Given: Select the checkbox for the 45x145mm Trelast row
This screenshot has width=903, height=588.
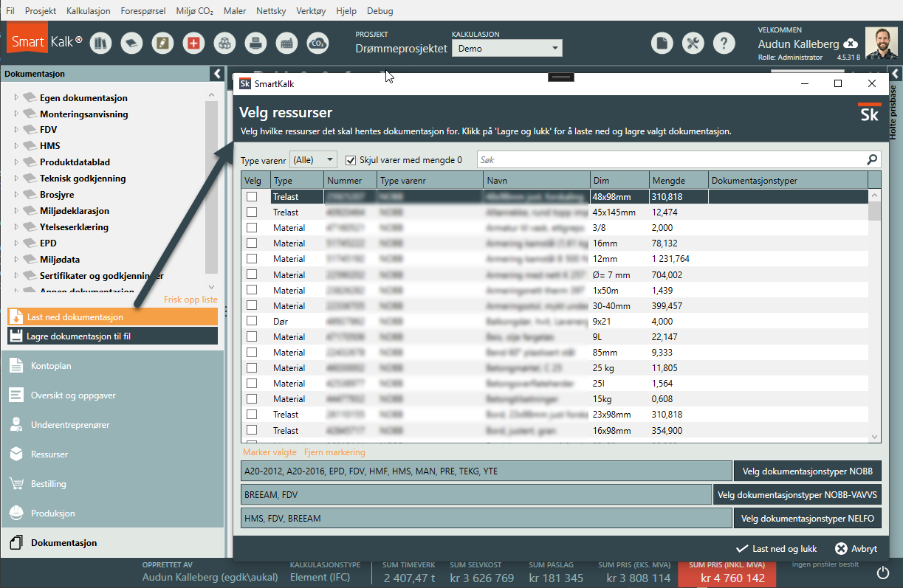Looking at the screenshot, I should (x=252, y=212).
